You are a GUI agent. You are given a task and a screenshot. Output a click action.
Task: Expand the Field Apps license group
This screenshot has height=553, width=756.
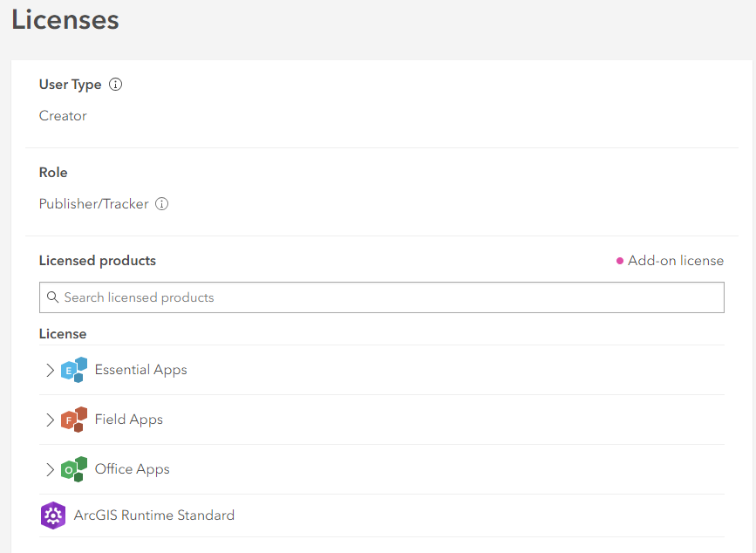click(x=51, y=420)
